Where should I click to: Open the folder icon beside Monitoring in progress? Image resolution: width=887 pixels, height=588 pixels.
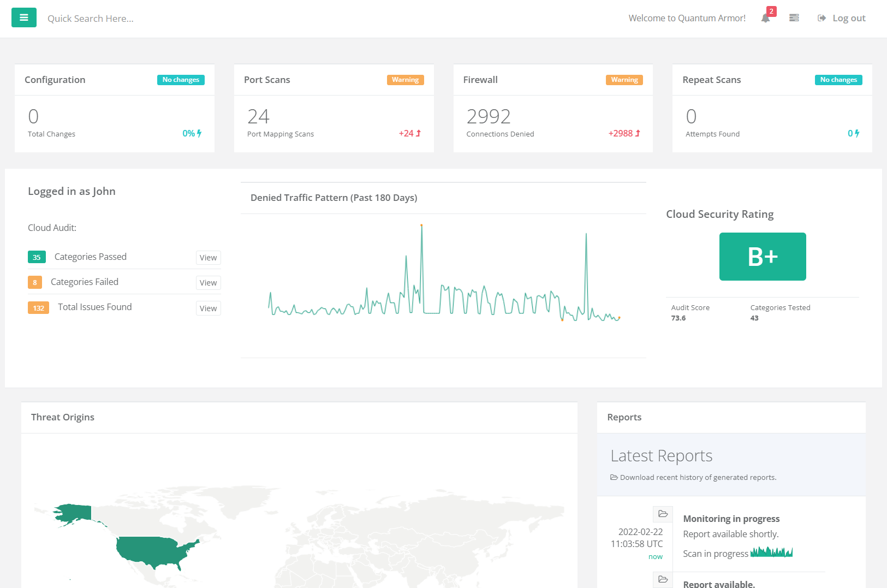click(663, 514)
